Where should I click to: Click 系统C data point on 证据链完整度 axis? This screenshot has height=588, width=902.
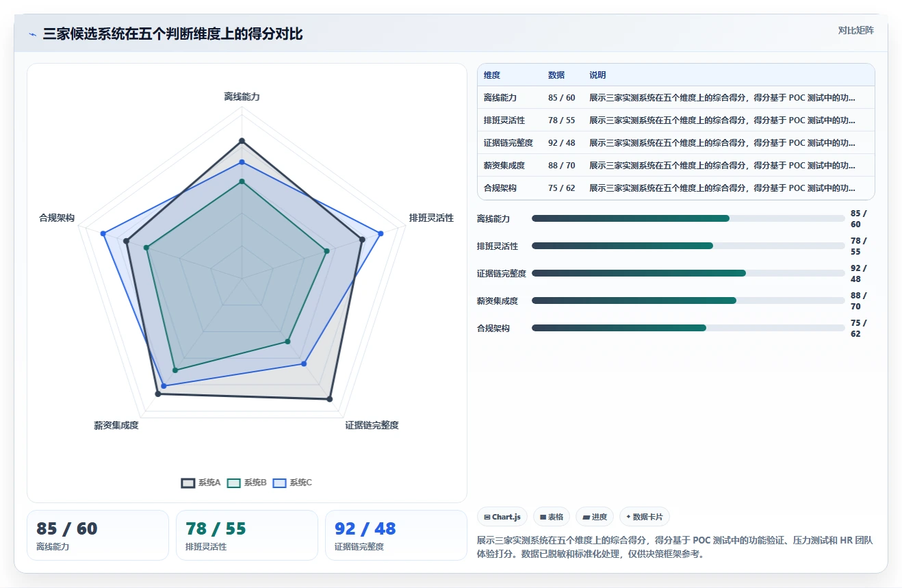(x=304, y=363)
